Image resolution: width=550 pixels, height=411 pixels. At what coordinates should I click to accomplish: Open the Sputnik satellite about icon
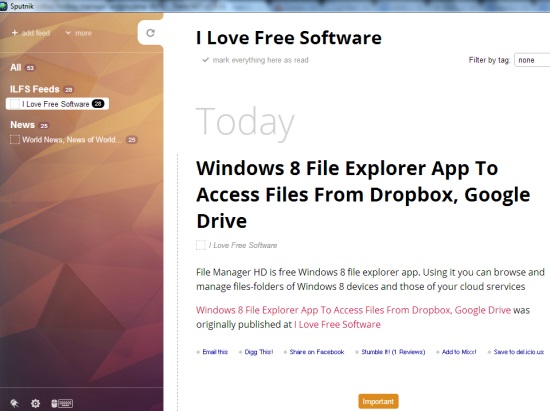coord(14,403)
